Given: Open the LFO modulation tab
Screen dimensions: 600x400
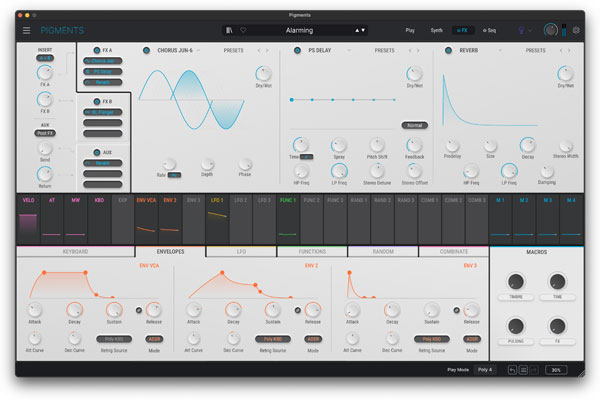Looking at the screenshot, I should tap(241, 251).
